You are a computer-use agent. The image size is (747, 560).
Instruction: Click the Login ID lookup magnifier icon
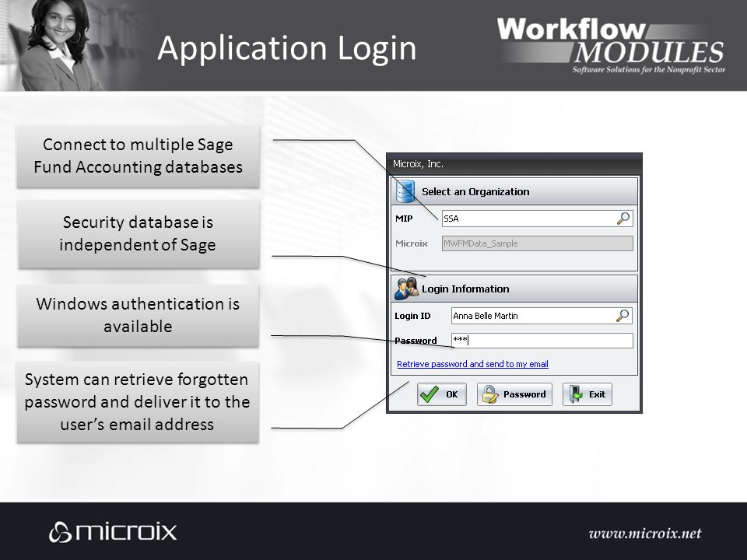pos(622,316)
